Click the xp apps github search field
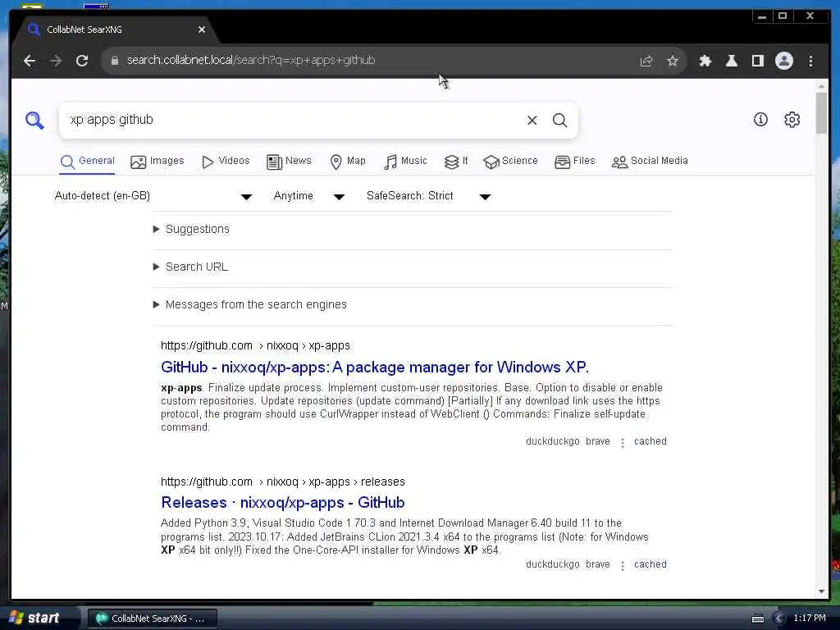840x630 pixels. (294, 120)
